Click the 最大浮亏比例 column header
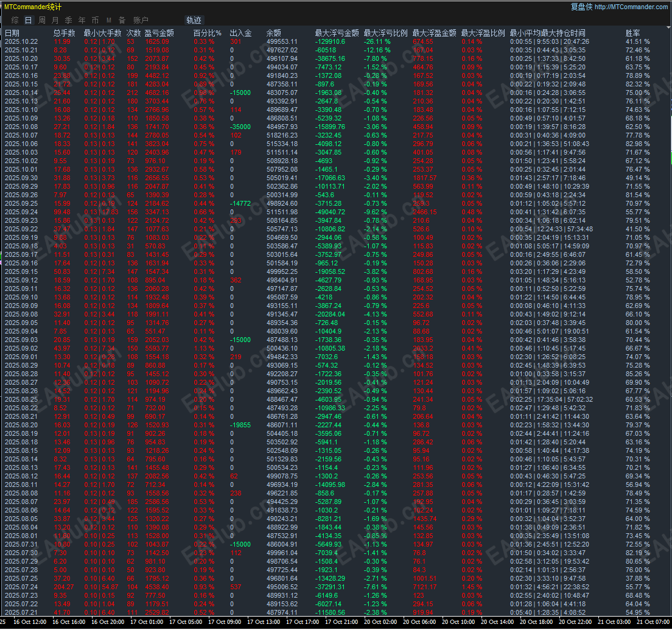Viewport: 672px width, 630px height. coord(386,33)
